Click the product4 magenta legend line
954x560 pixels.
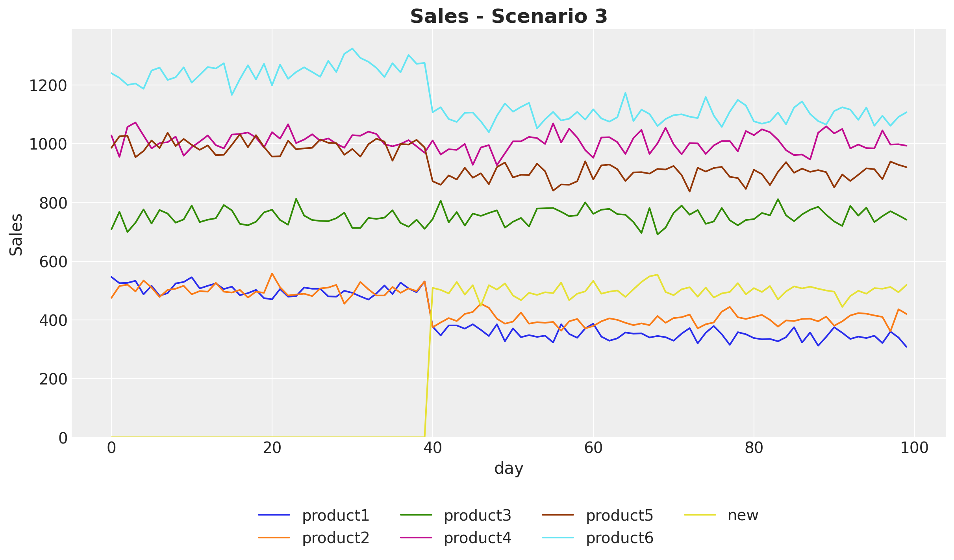[416, 538]
